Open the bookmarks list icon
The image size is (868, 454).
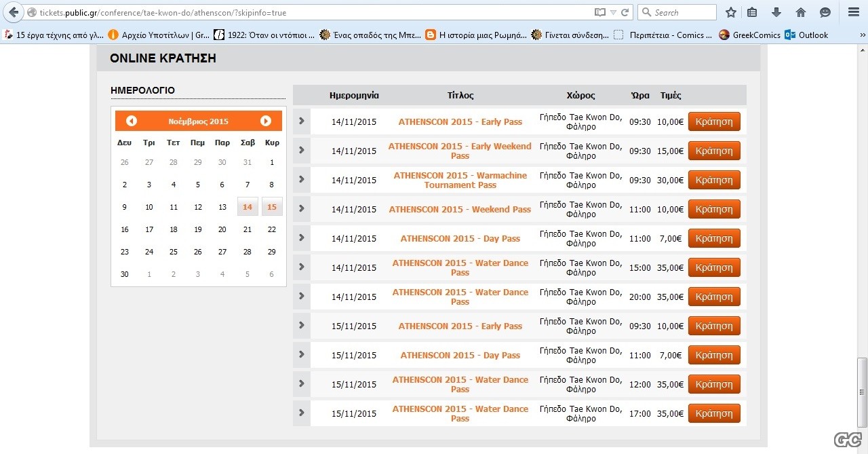point(752,12)
